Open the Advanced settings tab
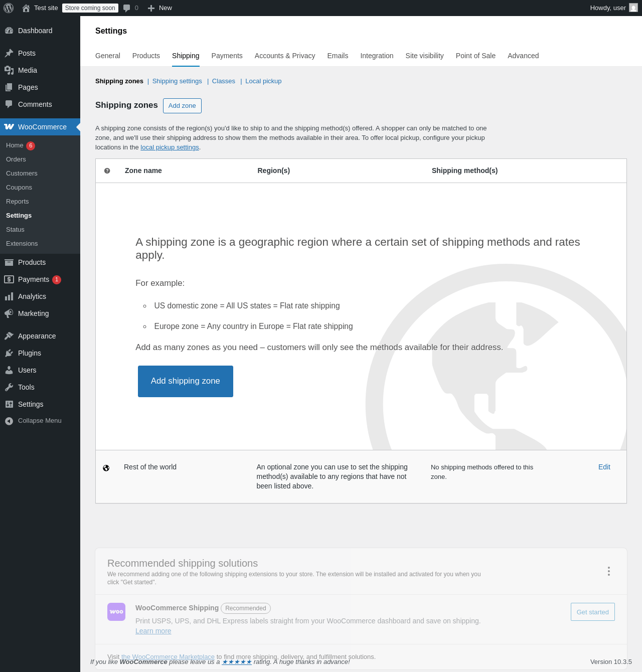Viewport: 642px width, 672px height. coord(523,56)
